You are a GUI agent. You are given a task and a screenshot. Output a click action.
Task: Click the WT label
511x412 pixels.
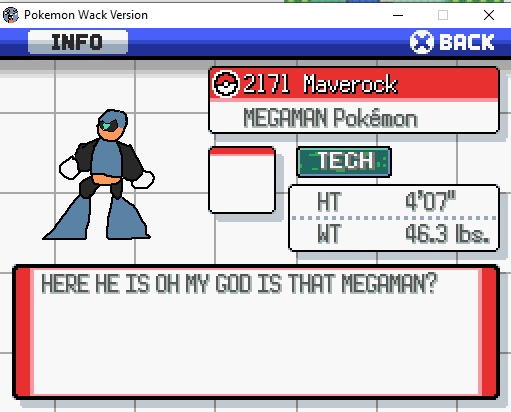coord(329,233)
